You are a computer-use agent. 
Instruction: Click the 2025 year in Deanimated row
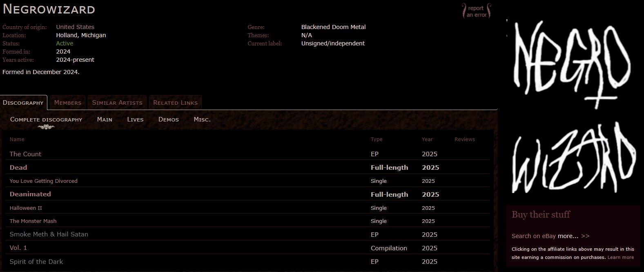[430, 195]
